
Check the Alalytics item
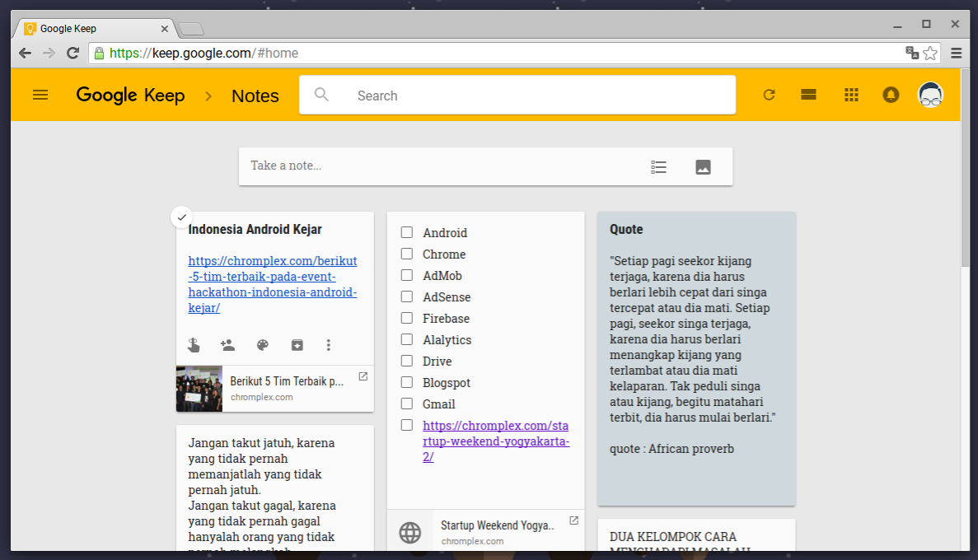point(407,339)
